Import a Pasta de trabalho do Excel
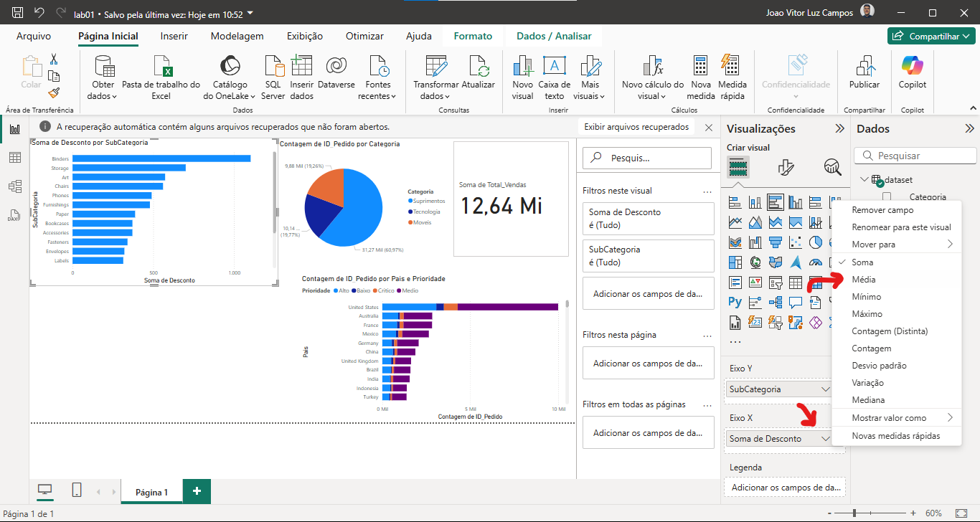This screenshot has width=980, height=522. pos(161,77)
